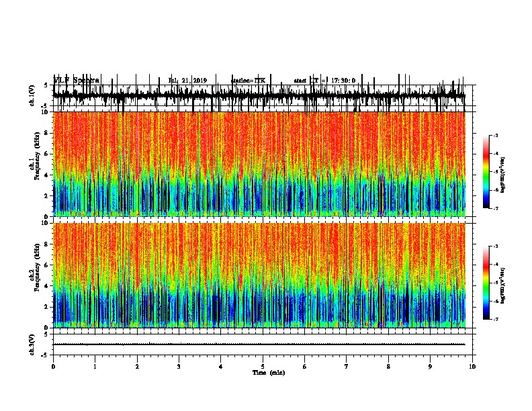Select the date "Jul. 21, 2019" in the header
This screenshot has height=411, width=532.
coord(187,81)
